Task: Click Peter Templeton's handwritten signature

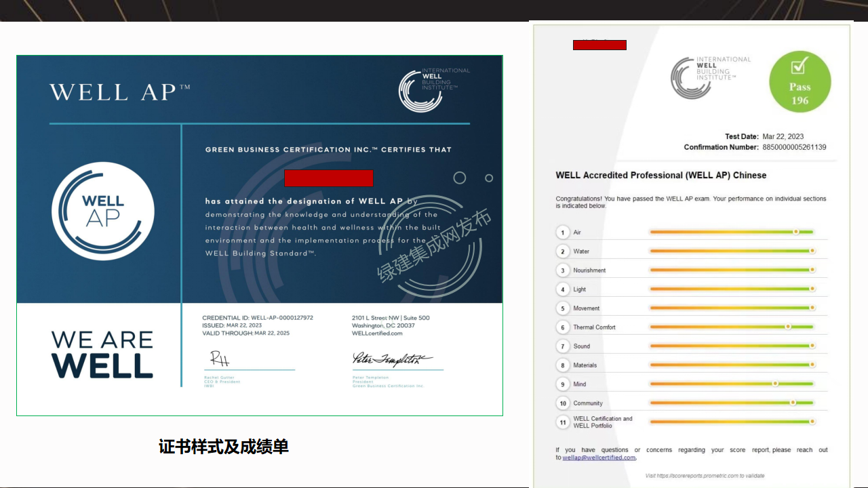Action: point(392,359)
